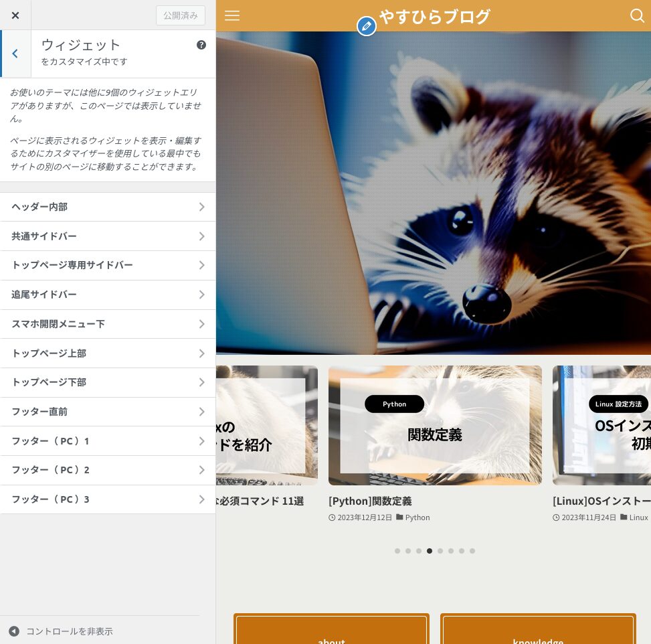Image resolution: width=651 pixels, height=644 pixels.
Task: Open スマホ開閉メニュー下 widget area
Action: pyautogui.click(x=108, y=324)
